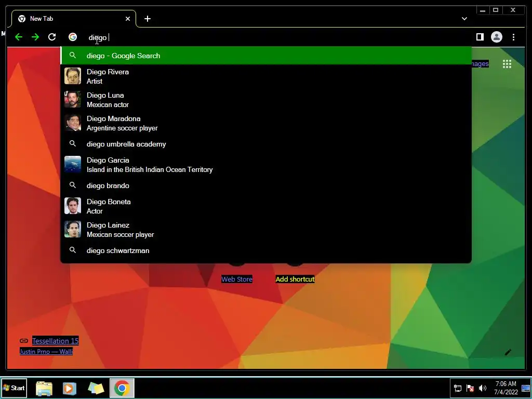Open the profile avatar menu
Viewport: 532px width, 399px height.
pyautogui.click(x=496, y=37)
